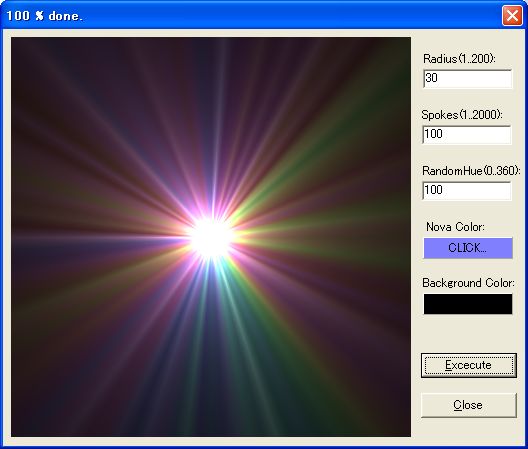
Task: Close the dialog with the red X
Action: click(512, 15)
